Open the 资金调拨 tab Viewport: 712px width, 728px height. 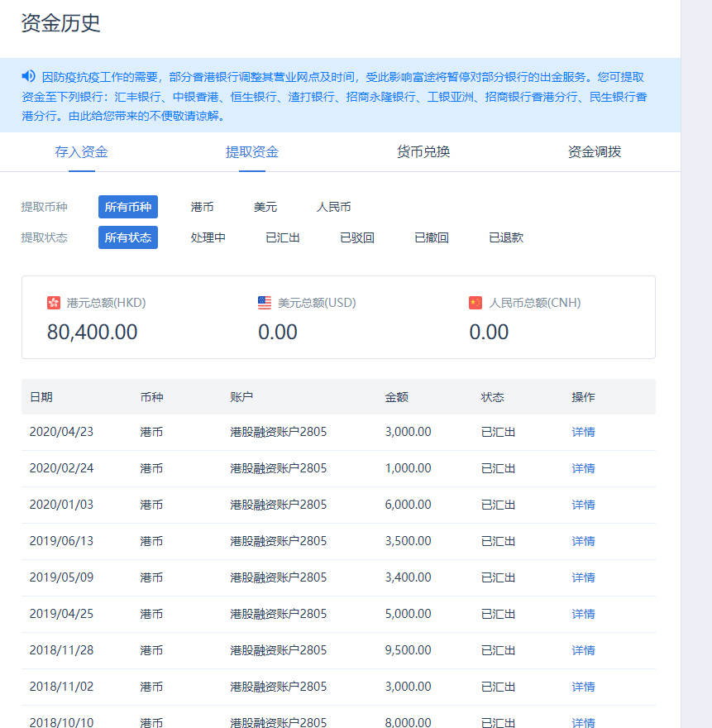tap(595, 152)
